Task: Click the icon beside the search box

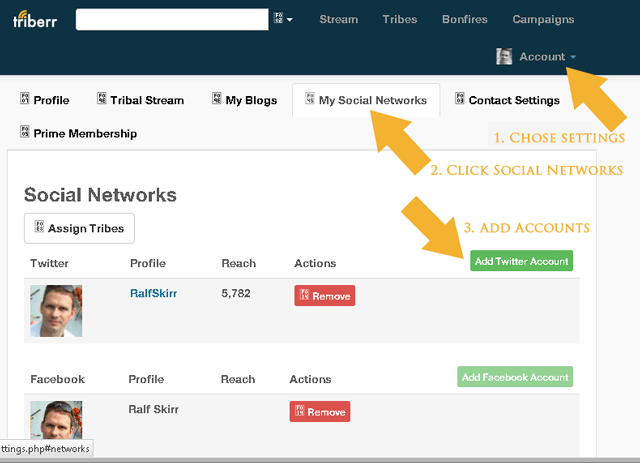Action: [278, 18]
